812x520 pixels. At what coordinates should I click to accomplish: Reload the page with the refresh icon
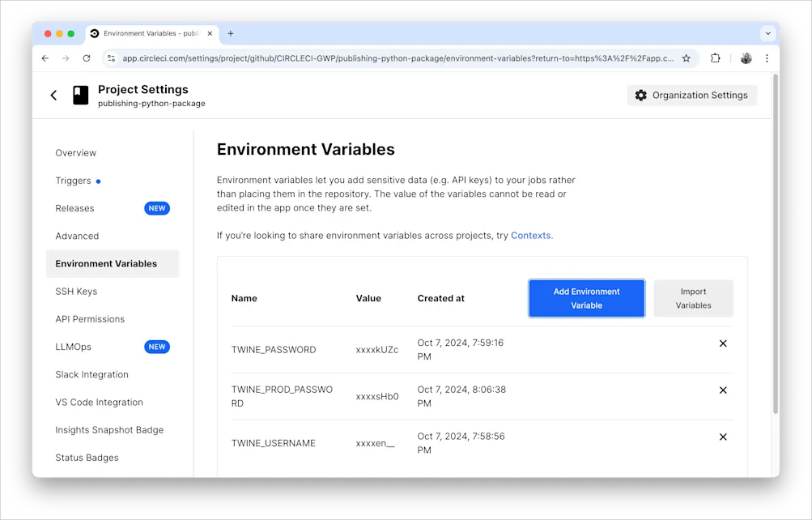(87, 58)
